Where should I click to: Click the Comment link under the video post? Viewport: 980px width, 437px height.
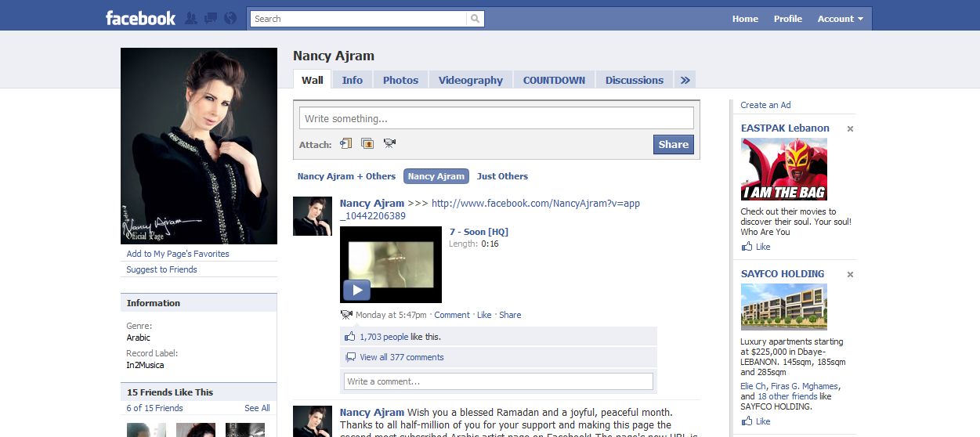[452, 315]
